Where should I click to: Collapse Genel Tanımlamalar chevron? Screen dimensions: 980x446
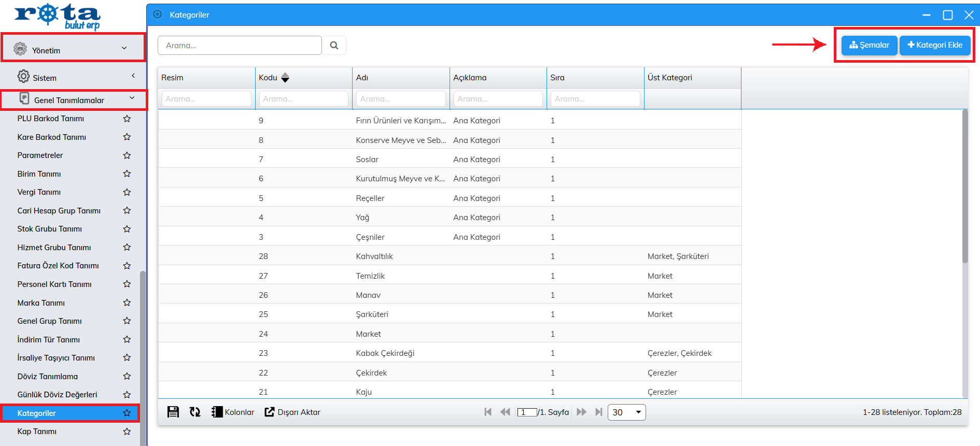click(x=132, y=98)
